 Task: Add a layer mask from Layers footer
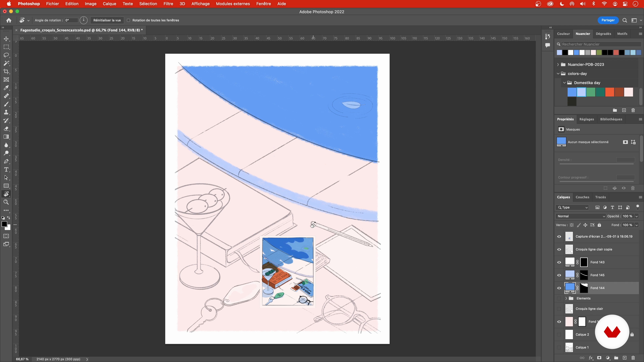pos(599,358)
